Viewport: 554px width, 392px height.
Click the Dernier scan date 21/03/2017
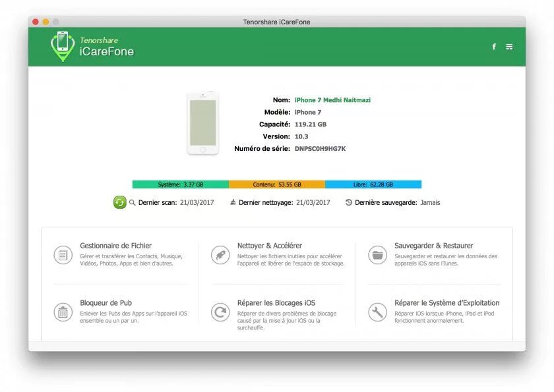[x=197, y=202]
